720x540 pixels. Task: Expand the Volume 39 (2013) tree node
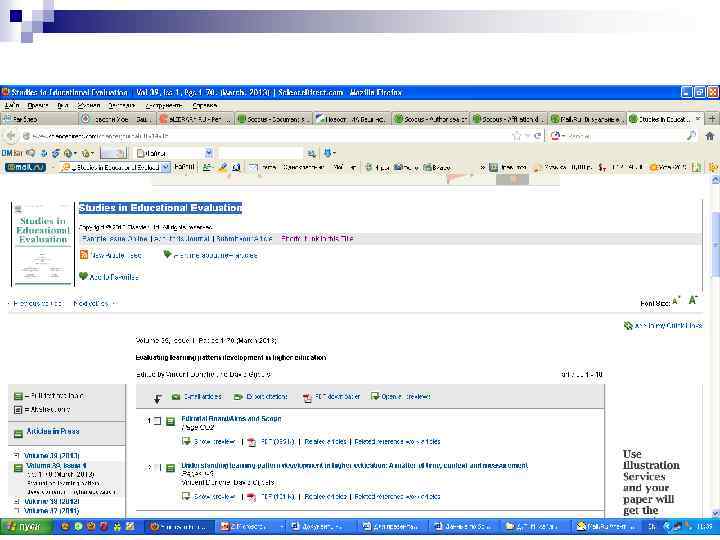click(x=17, y=456)
